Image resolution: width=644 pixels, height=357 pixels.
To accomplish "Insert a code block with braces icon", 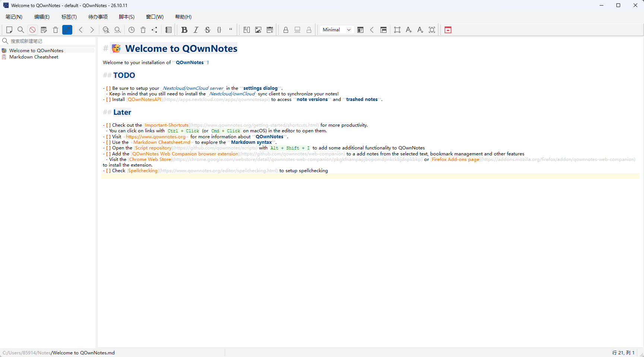I will 219,30.
